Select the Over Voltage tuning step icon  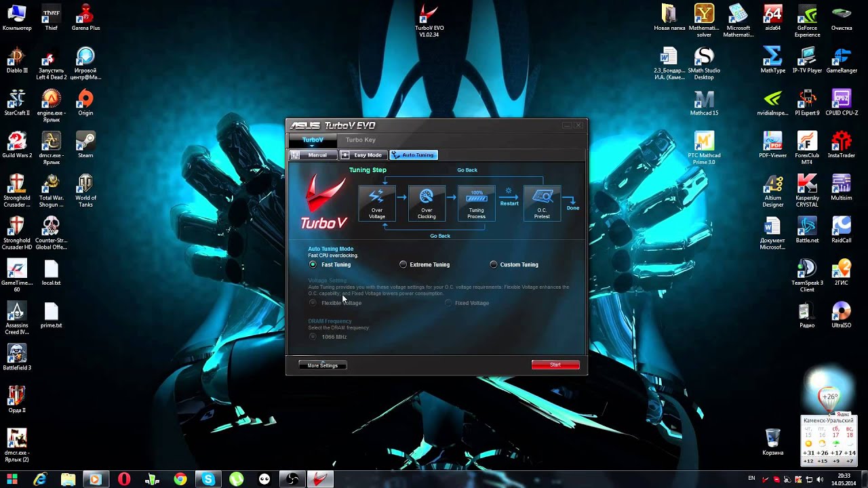[376, 203]
